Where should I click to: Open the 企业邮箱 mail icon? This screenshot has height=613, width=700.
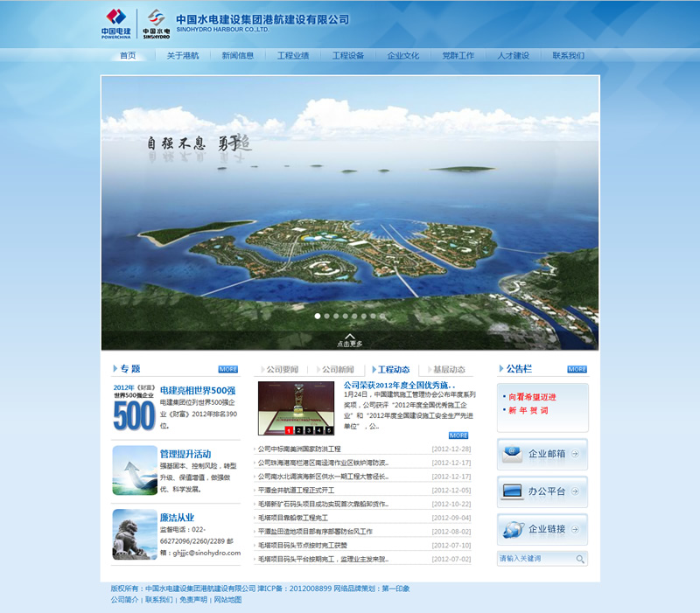click(x=513, y=454)
